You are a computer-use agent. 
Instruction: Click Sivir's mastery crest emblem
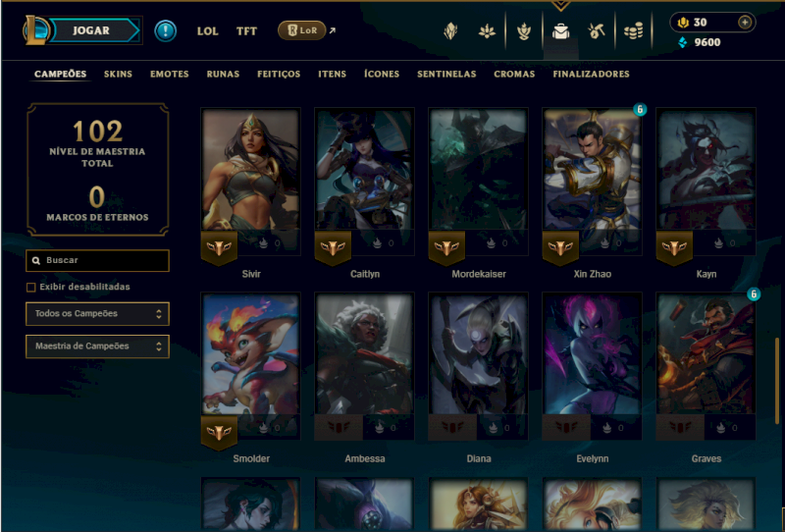coord(219,247)
